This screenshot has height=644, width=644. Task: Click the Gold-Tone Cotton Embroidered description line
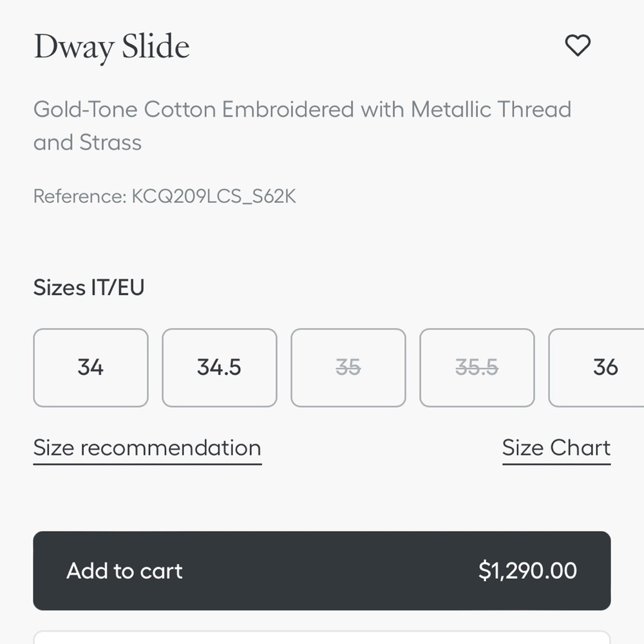tap(302, 109)
